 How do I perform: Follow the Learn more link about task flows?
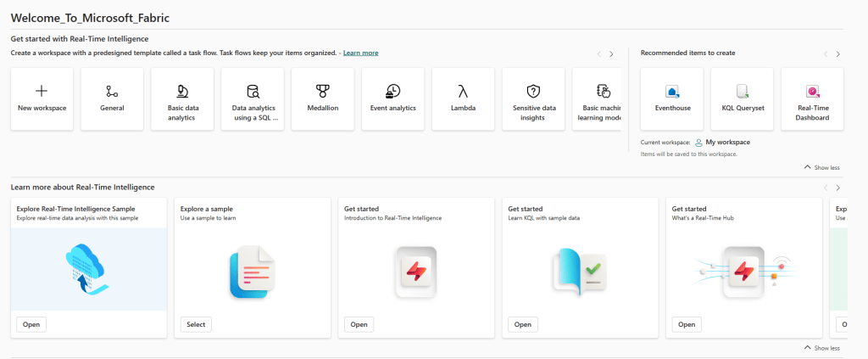click(360, 53)
